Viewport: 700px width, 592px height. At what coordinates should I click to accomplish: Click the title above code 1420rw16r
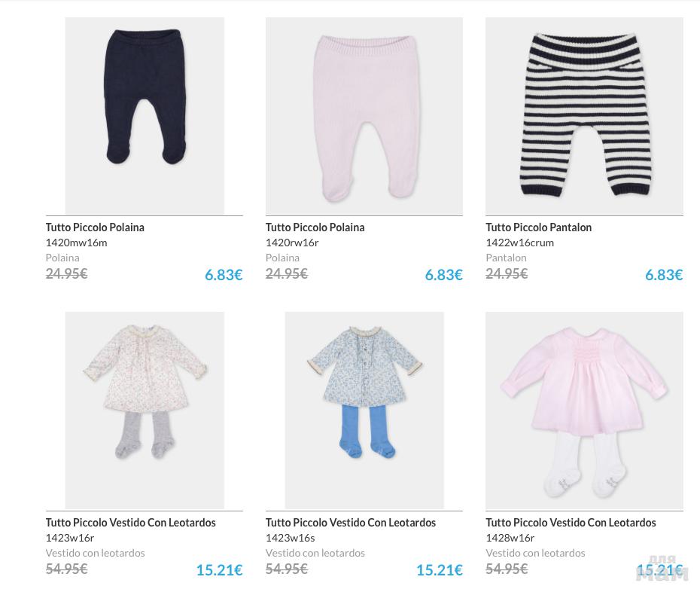315,227
